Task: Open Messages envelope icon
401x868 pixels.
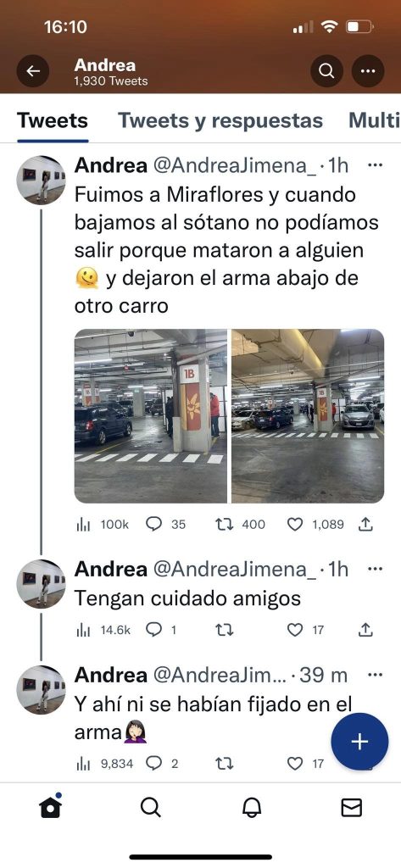Action: 351,808
